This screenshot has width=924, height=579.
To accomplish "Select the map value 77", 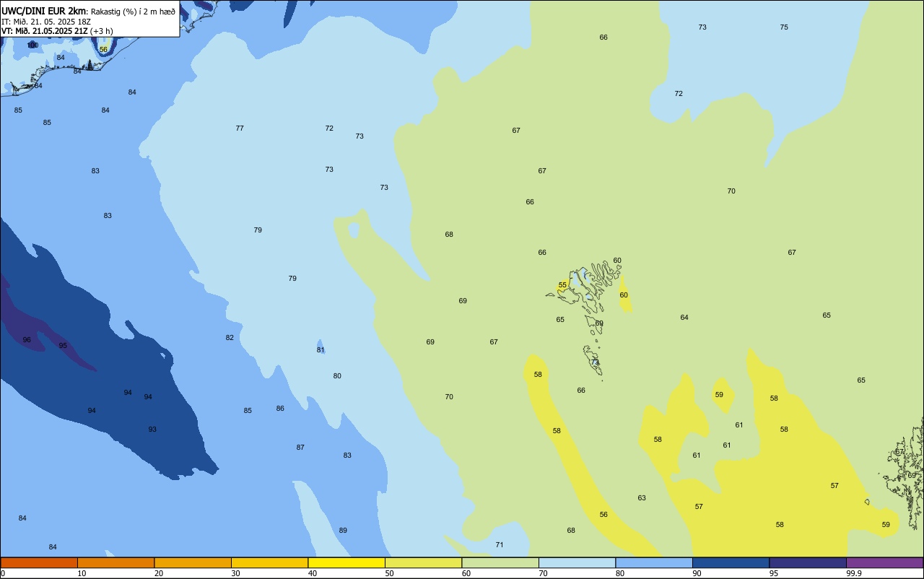I will [240, 129].
